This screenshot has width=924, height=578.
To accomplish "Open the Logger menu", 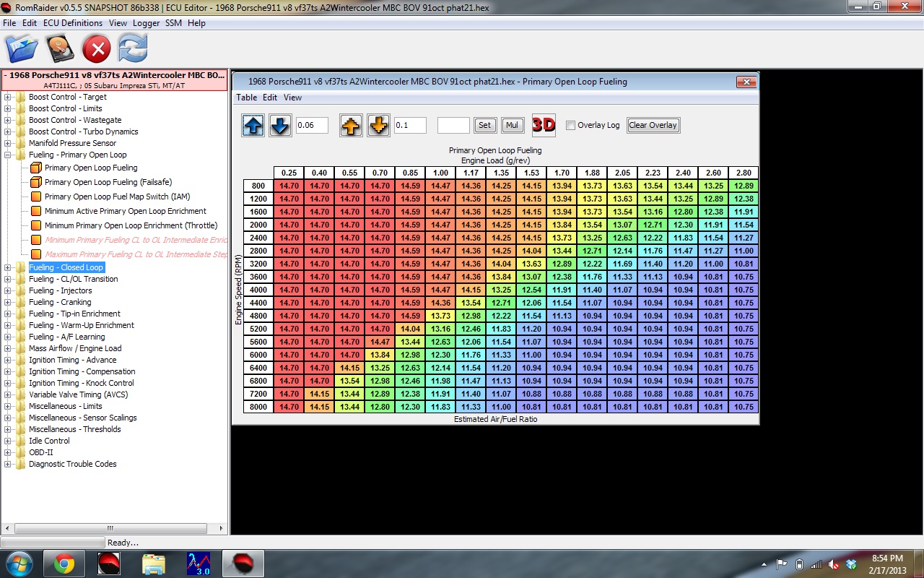I will [x=147, y=23].
